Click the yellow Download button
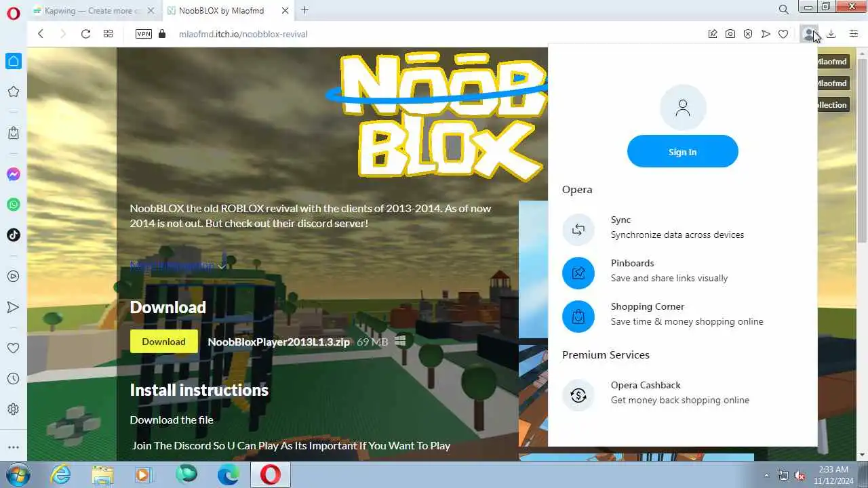 (x=163, y=342)
